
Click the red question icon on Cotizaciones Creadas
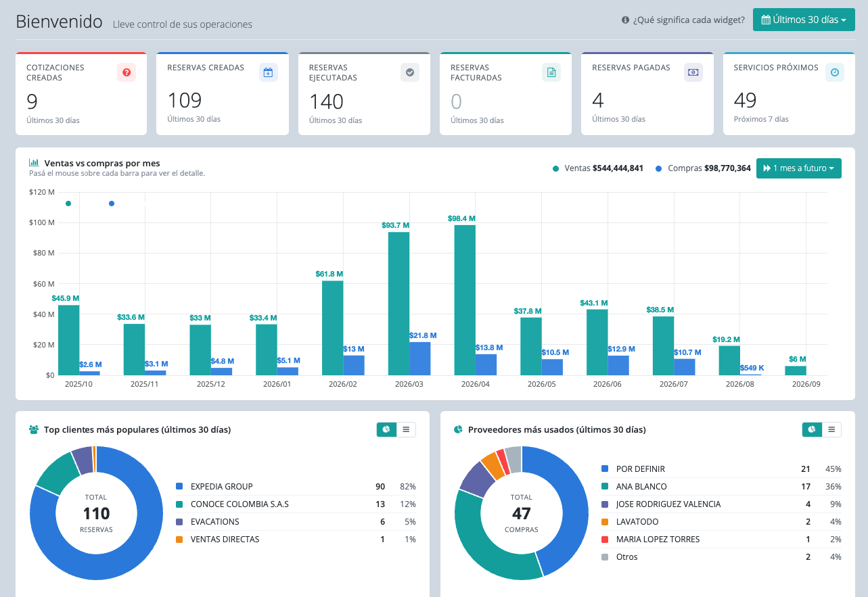pyautogui.click(x=127, y=72)
